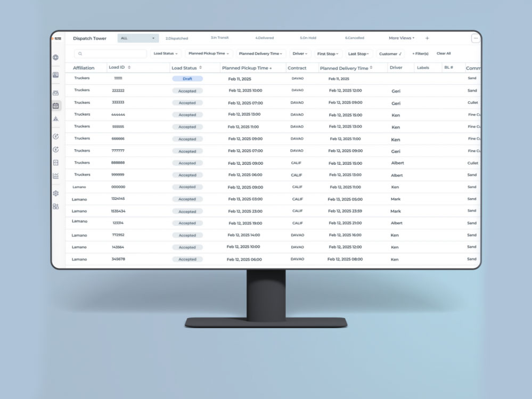Add a new view with plus icon
The width and height of the screenshot is (532, 399).
pos(427,38)
